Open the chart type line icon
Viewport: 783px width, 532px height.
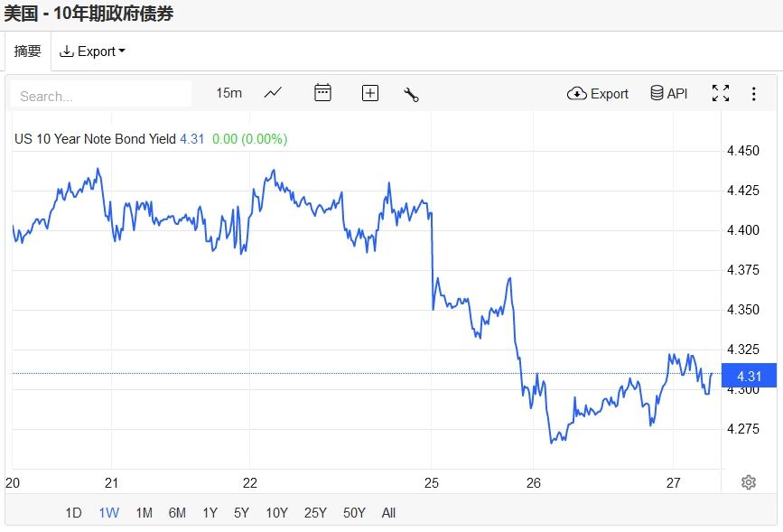[273, 93]
